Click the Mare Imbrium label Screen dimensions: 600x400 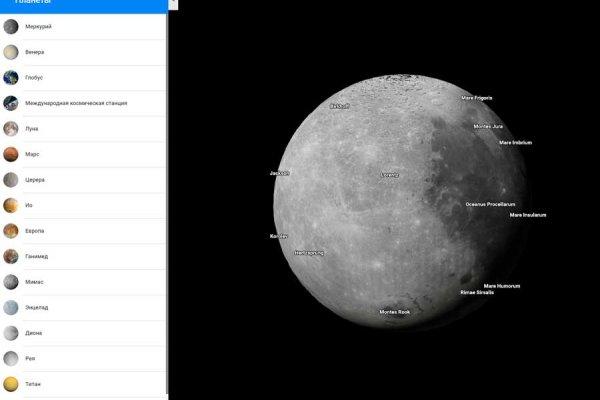click(x=515, y=143)
